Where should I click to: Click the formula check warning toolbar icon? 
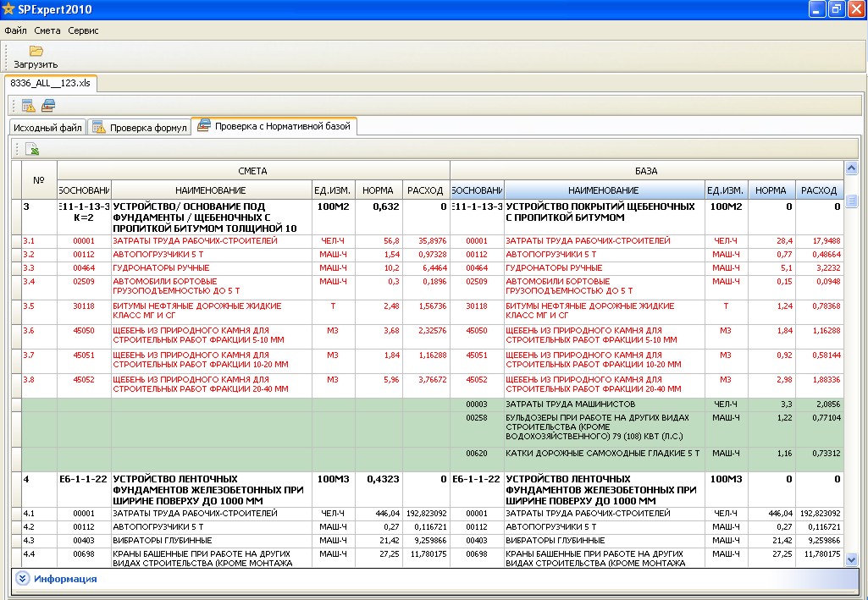(29, 106)
